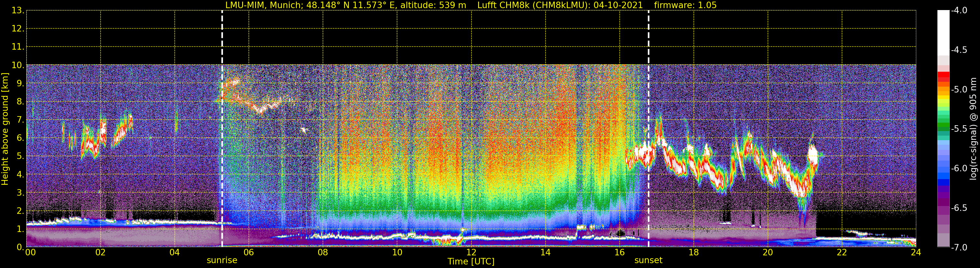The width and height of the screenshot is (980, 268).
Task: Click height axis tick label '10.'
Action: click(x=18, y=65)
